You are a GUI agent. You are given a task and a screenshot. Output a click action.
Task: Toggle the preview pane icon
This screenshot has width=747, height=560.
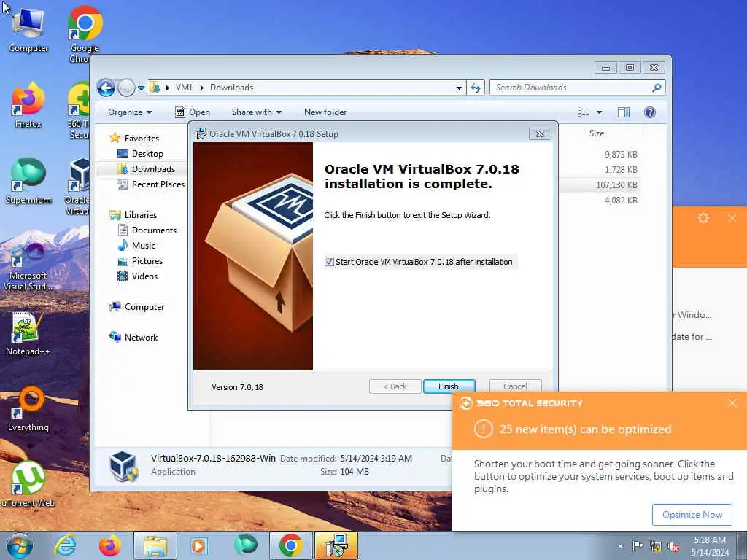pyautogui.click(x=624, y=112)
